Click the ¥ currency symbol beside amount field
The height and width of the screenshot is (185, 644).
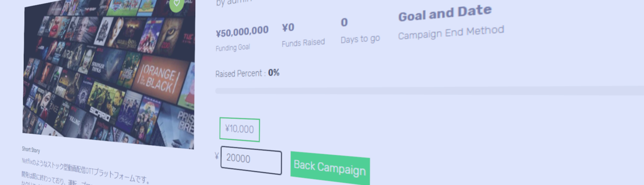217,156
